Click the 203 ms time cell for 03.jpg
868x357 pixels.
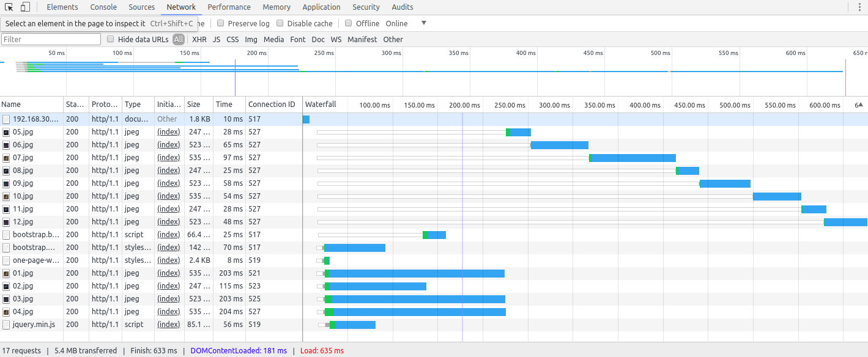(x=231, y=299)
